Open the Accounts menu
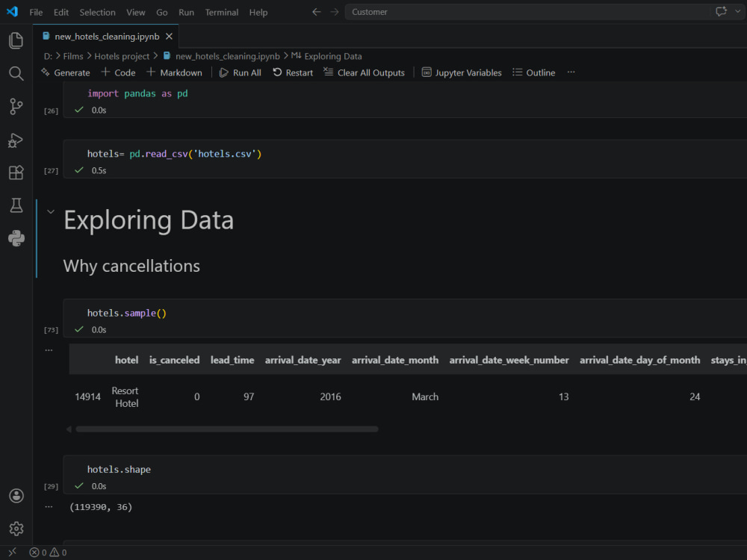This screenshot has height=560, width=747. 16,496
